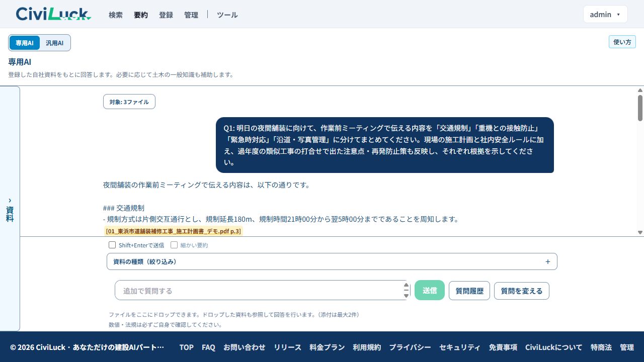Go to the 登録 menu

166,15
